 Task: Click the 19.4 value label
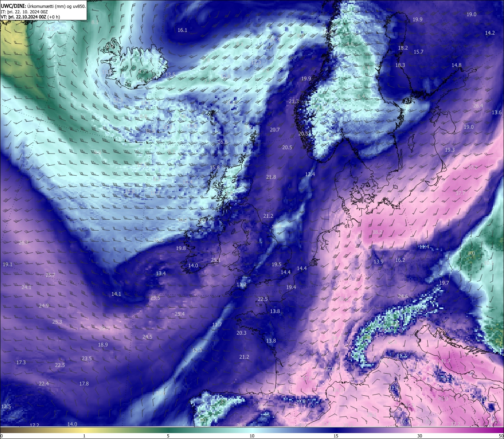pos(291,287)
